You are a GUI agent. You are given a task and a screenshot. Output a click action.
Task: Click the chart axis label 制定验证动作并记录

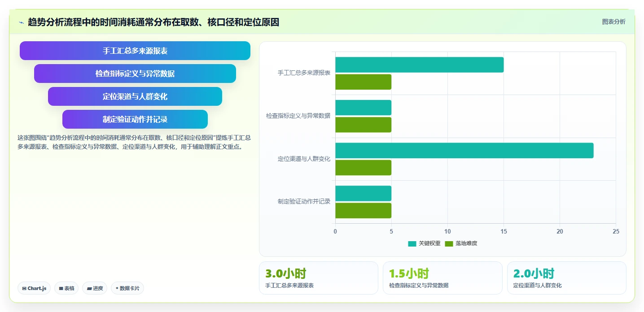point(304,201)
